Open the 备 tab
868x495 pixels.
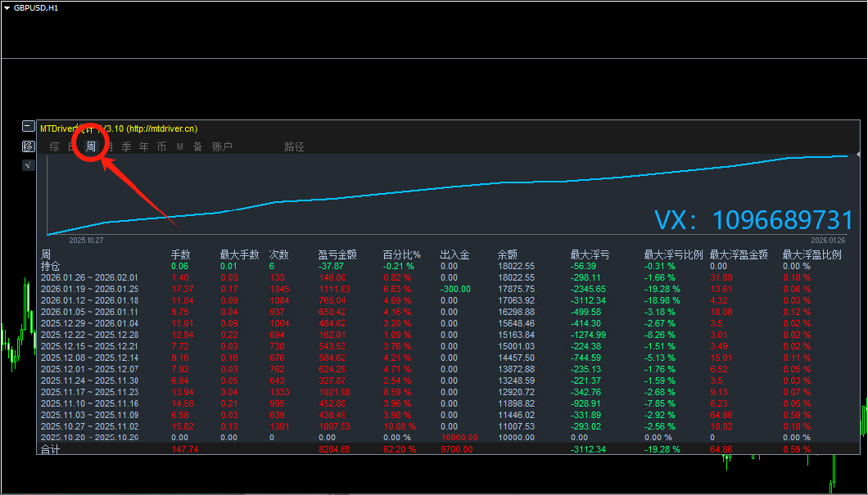197,147
